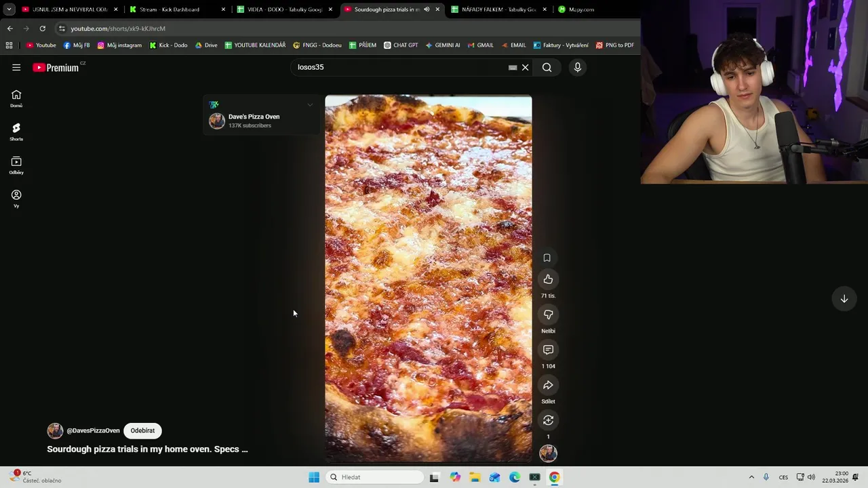Viewport: 868px width, 488px height.
Task: Mute the Sourdough pizza tab audio
Action: (x=427, y=9)
